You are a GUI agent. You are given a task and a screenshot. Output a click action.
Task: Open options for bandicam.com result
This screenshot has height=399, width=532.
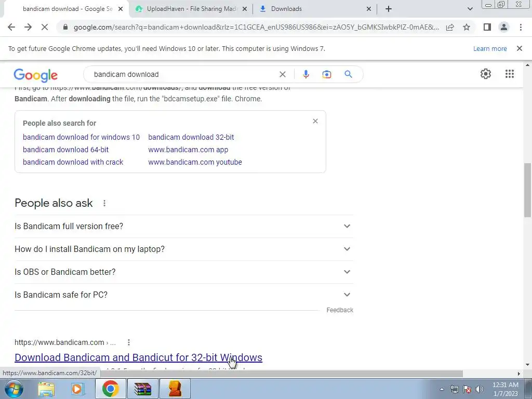[129, 342]
